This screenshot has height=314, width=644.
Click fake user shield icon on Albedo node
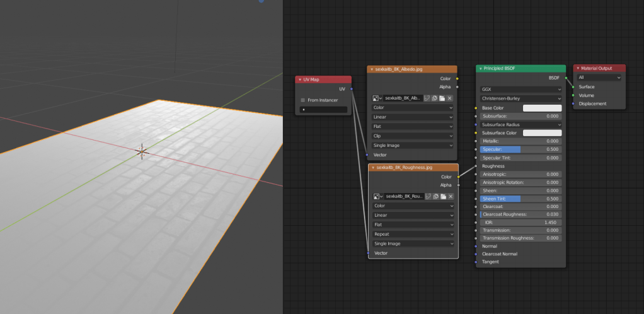[427, 98]
